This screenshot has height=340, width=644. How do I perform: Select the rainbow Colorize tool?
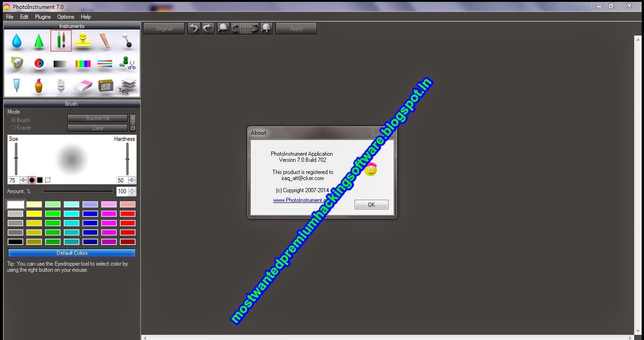point(83,64)
